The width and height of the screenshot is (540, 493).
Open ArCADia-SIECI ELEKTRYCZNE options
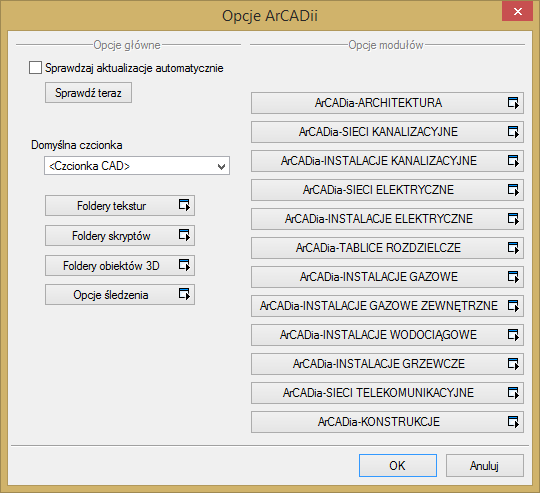click(x=387, y=190)
